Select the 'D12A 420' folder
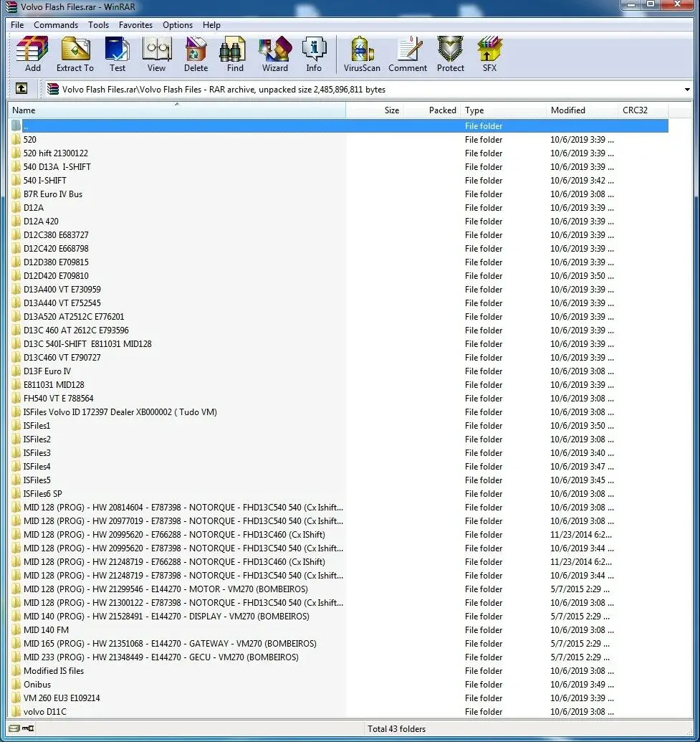The height and width of the screenshot is (742, 700). tap(339, 221)
